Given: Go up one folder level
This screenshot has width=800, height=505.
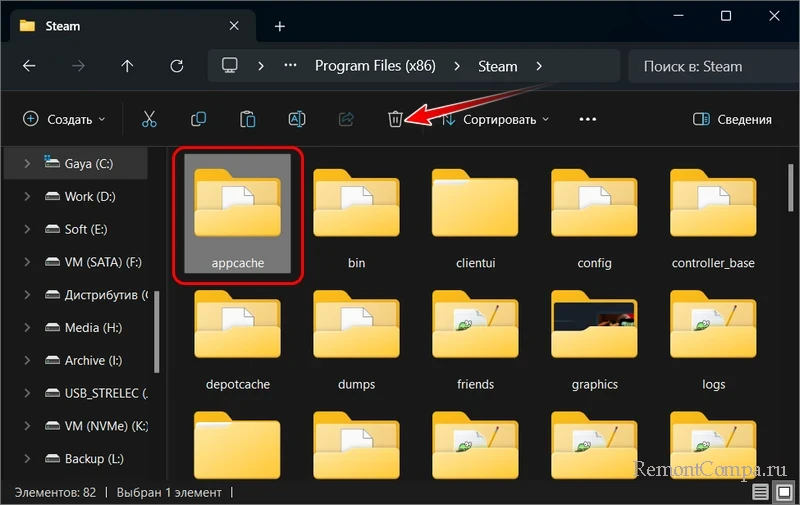Looking at the screenshot, I should click(x=127, y=67).
